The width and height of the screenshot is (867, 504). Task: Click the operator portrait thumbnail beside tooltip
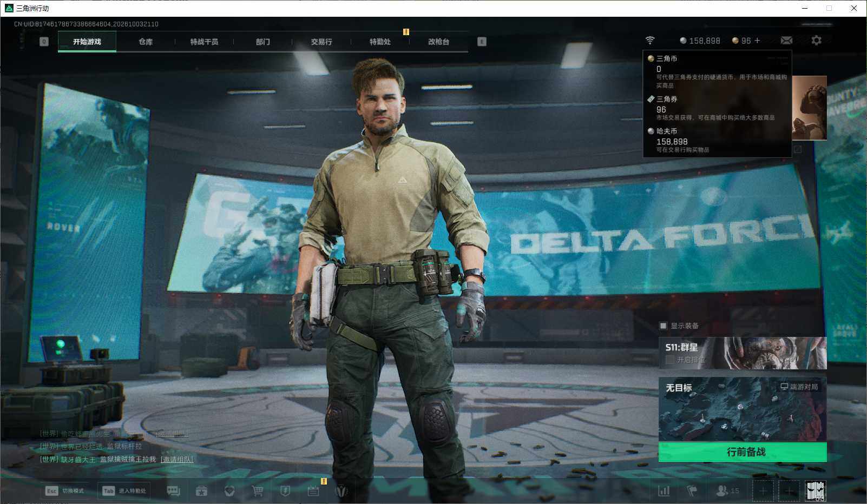(x=810, y=108)
